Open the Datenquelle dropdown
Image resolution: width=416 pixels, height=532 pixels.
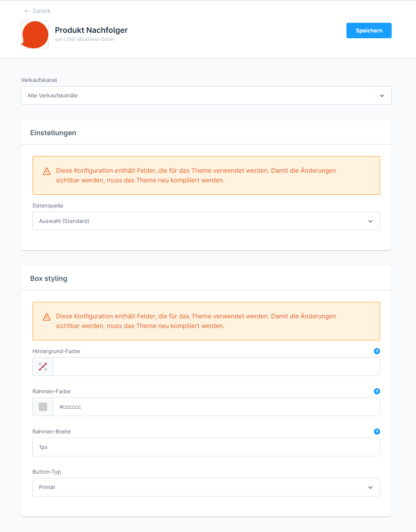click(206, 221)
